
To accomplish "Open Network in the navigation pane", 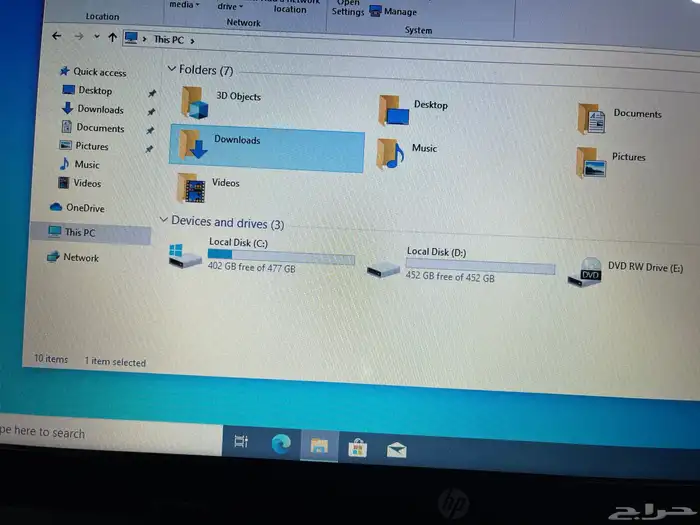I will [81, 258].
